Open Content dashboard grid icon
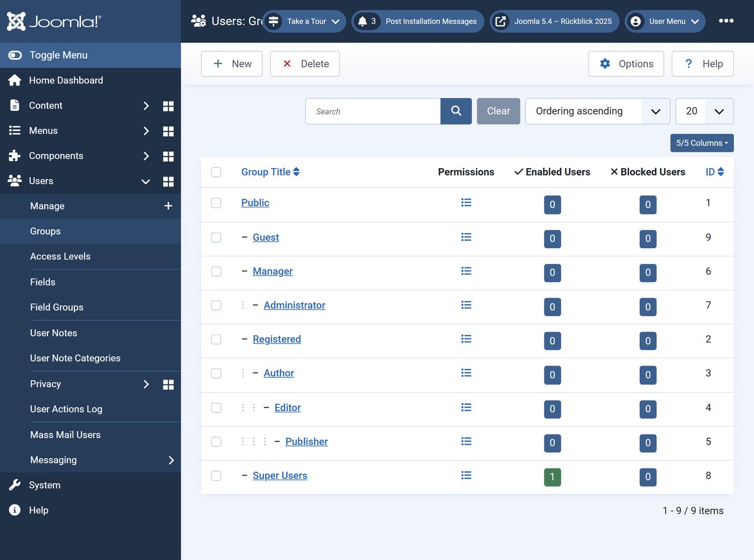754x560 pixels. (168, 106)
